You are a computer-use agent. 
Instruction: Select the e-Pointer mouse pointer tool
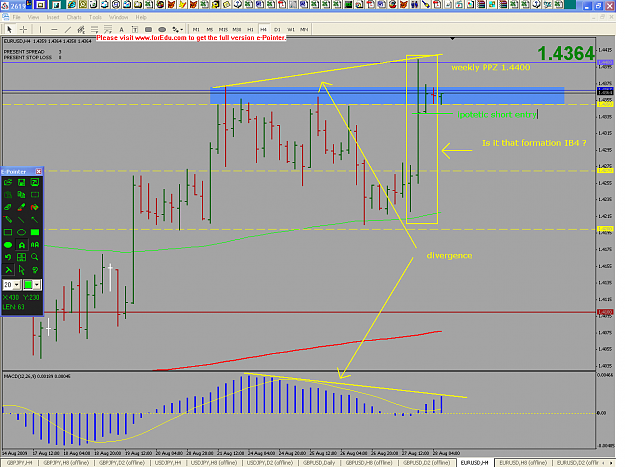pos(22,270)
